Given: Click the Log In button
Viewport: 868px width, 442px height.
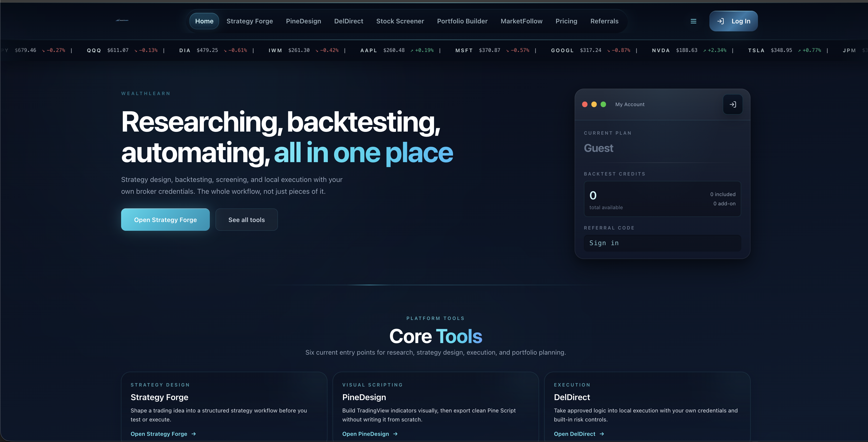Looking at the screenshot, I should click(x=733, y=21).
